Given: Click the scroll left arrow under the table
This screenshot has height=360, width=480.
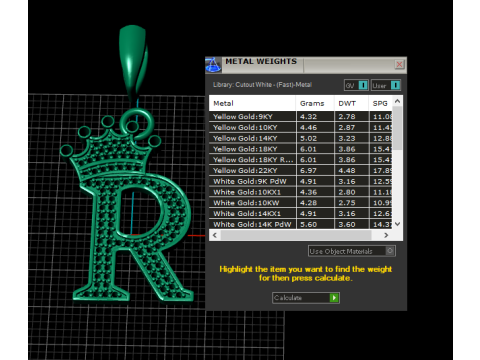Looking at the screenshot, I should coord(215,235).
